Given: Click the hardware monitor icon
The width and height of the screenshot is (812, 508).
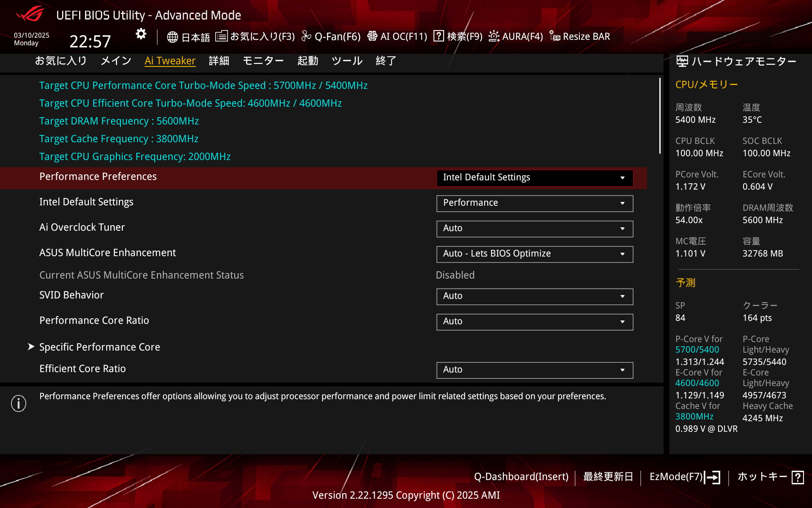Looking at the screenshot, I should coord(682,61).
